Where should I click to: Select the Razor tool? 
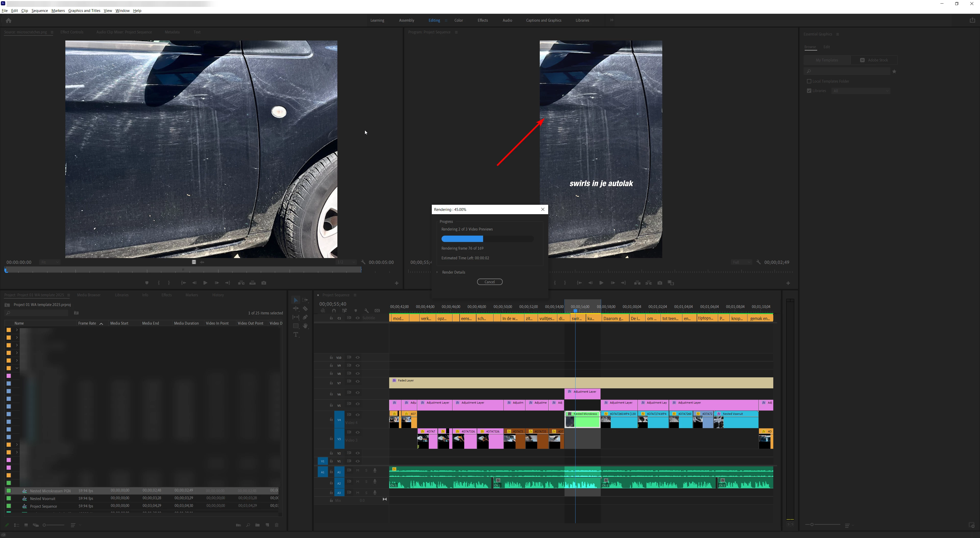[x=305, y=309]
